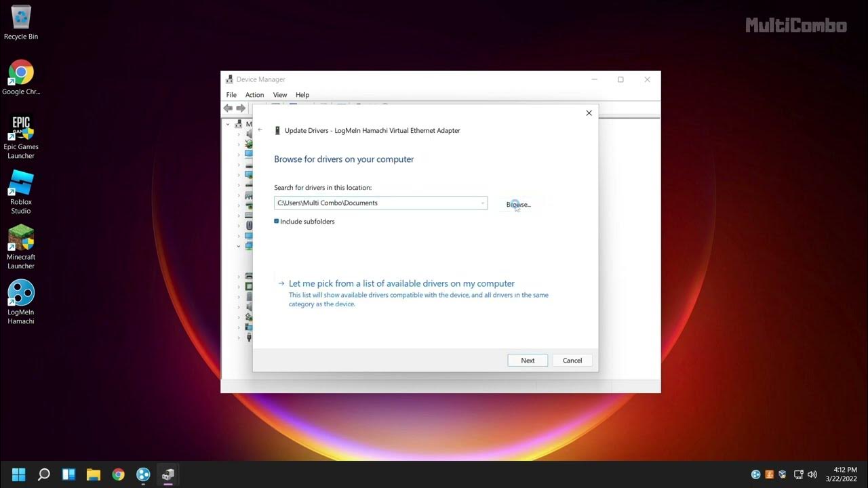The image size is (868, 488).
Task: Click the Browse... button
Action: point(519,204)
